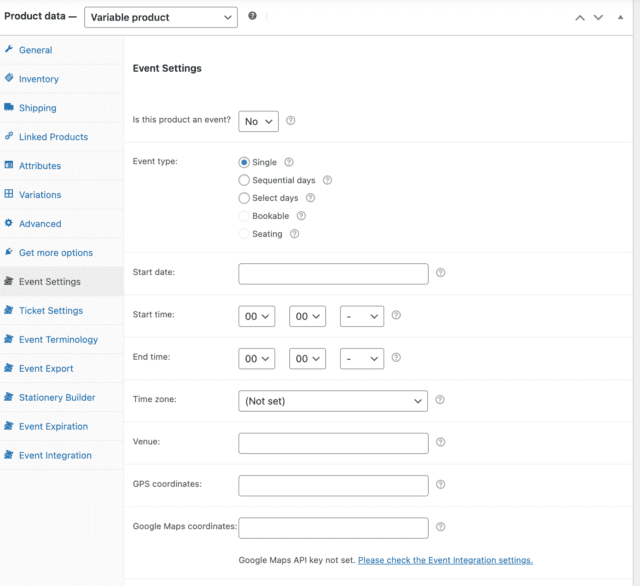This screenshot has height=586, width=640.
Task: Open the 'Is this product an event?' dropdown
Action: [x=258, y=121]
